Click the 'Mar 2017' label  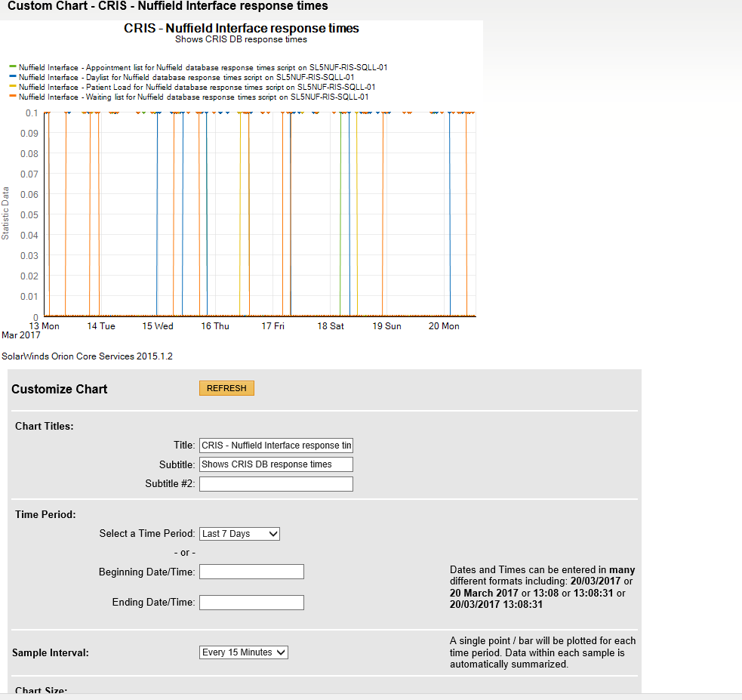(21, 335)
